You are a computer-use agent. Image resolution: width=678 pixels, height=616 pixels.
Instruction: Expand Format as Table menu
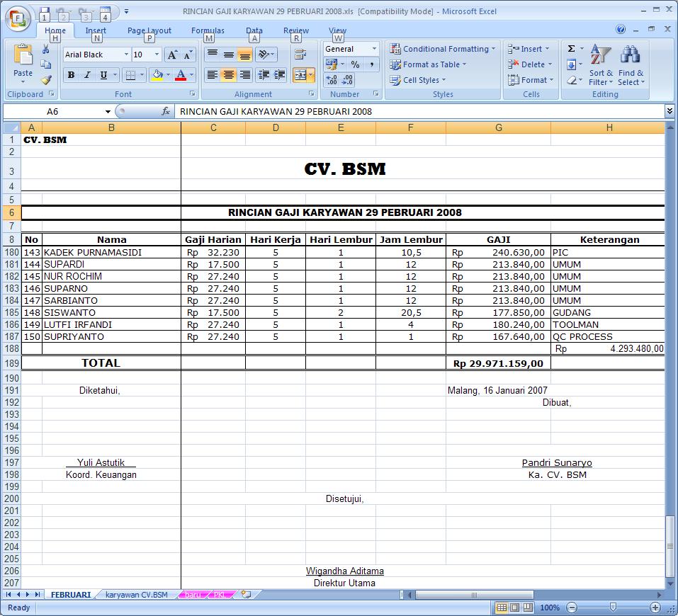click(428, 64)
